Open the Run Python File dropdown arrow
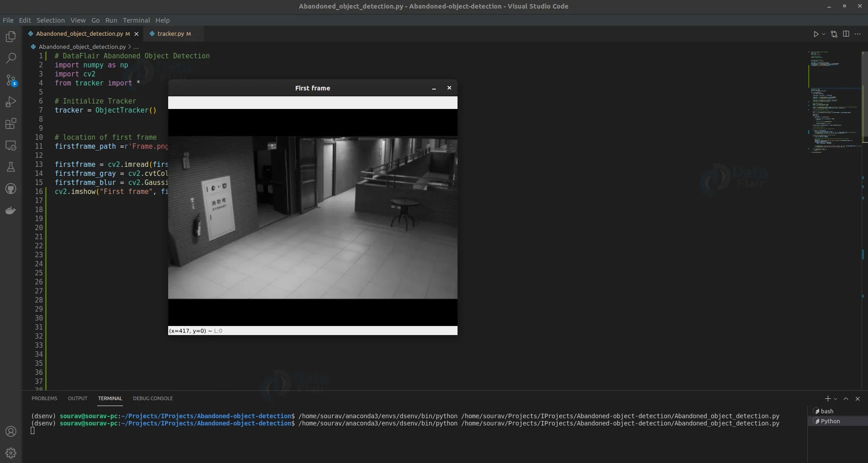 tap(823, 34)
